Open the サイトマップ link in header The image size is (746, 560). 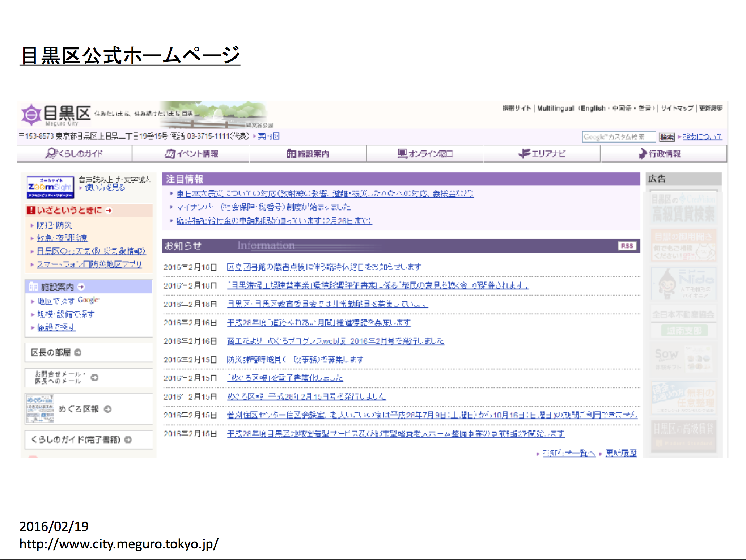[677, 108]
